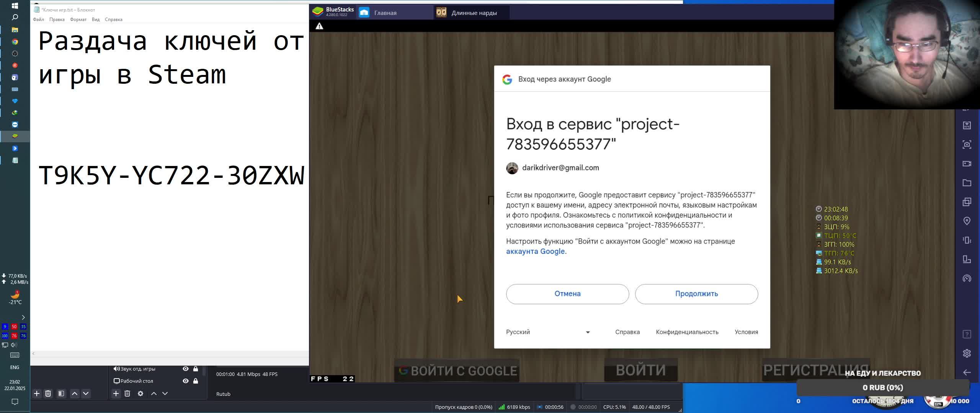Viewport: 980px width, 413px height.
Task: Take screenshot with BlueStacks camera icon
Action: (x=967, y=145)
